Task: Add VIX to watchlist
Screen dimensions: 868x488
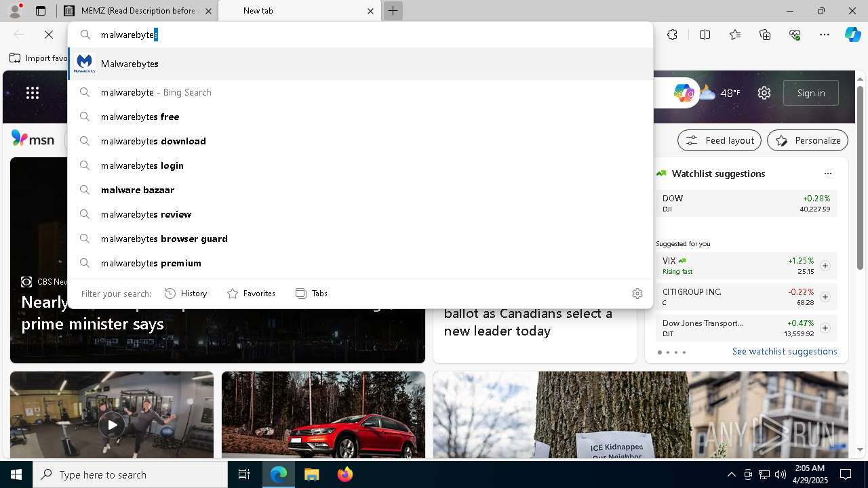Action: [825, 266]
